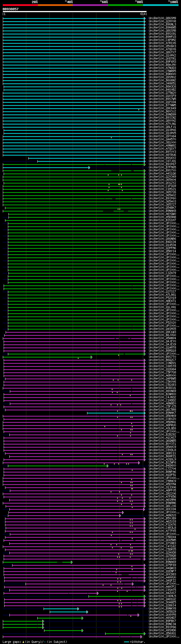Open UniRef100_B9S7T0 hit
Image resolution: width=181 pixels, height=644 pixels.
(162, 357)
